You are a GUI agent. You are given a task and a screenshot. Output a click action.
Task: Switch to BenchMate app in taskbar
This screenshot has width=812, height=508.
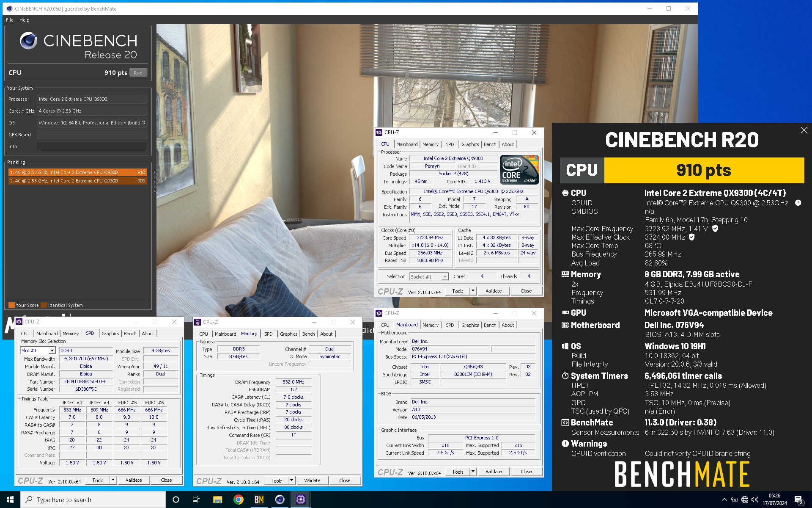tap(259, 500)
